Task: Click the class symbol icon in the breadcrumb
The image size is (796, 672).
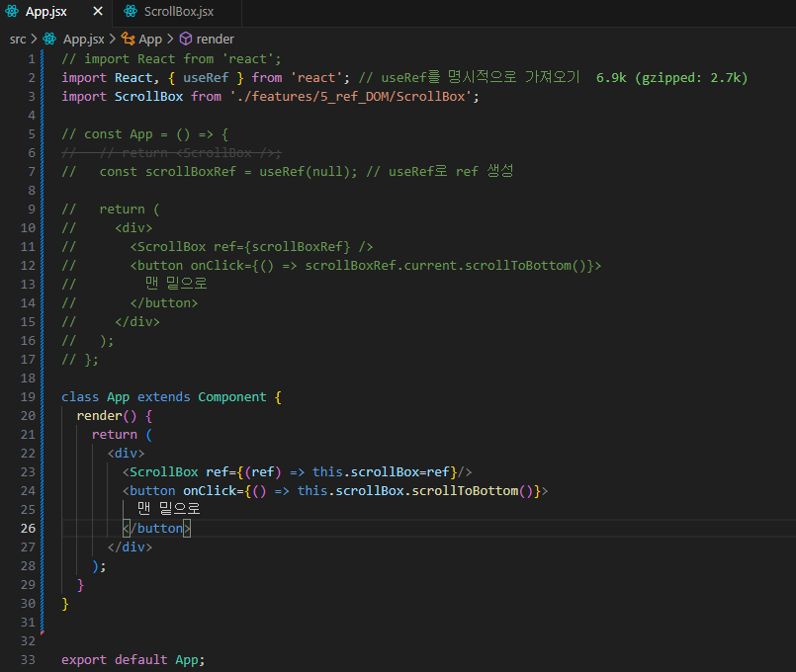Action: [128, 40]
